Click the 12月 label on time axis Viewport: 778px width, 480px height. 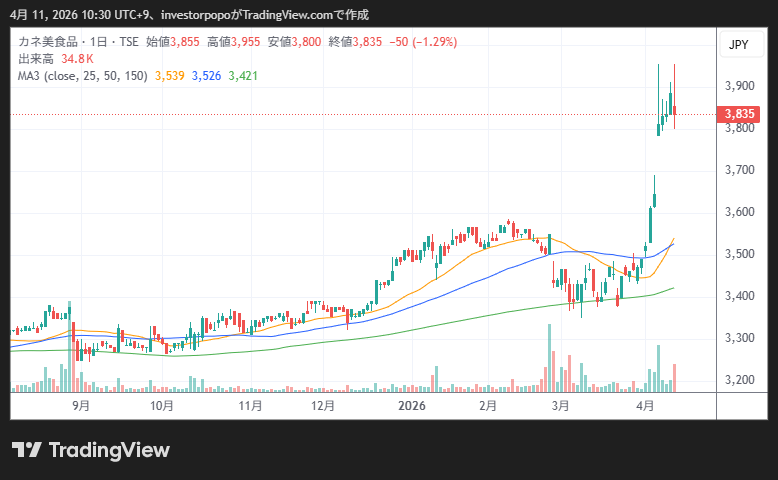coord(323,406)
